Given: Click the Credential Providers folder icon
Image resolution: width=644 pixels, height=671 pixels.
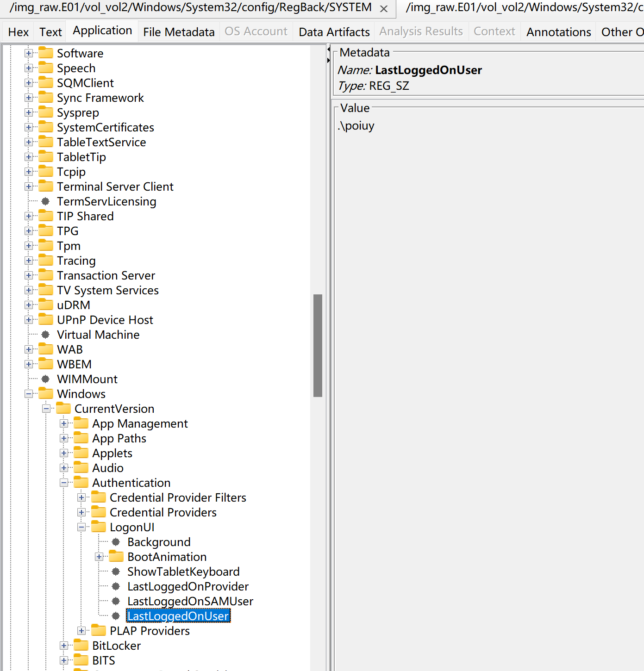Looking at the screenshot, I should pos(99,512).
